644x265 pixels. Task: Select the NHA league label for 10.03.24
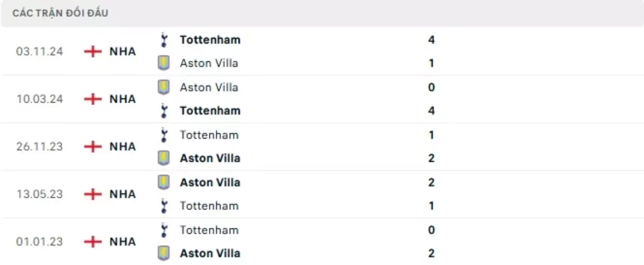122,99
